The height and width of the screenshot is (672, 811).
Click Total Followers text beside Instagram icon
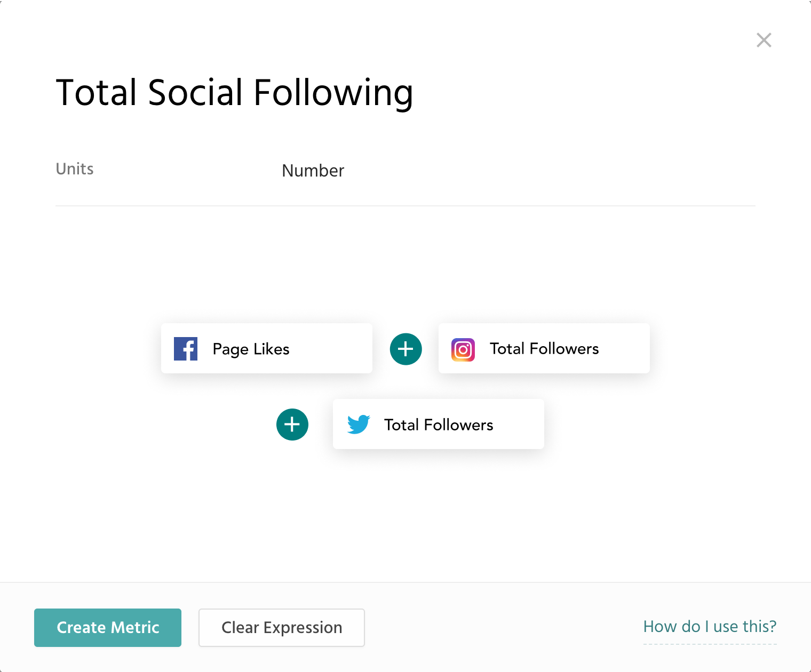(x=544, y=349)
